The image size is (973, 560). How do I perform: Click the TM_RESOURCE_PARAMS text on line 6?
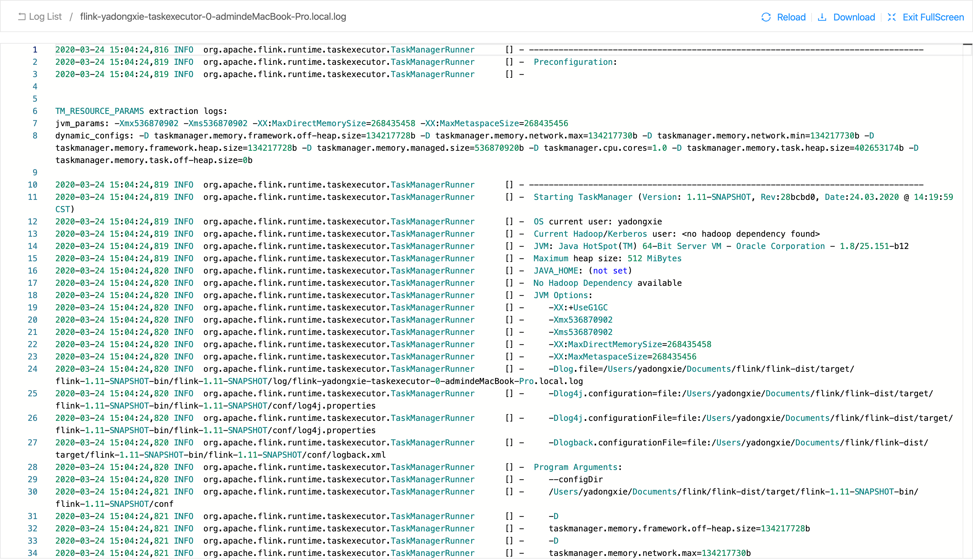pos(99,111)
